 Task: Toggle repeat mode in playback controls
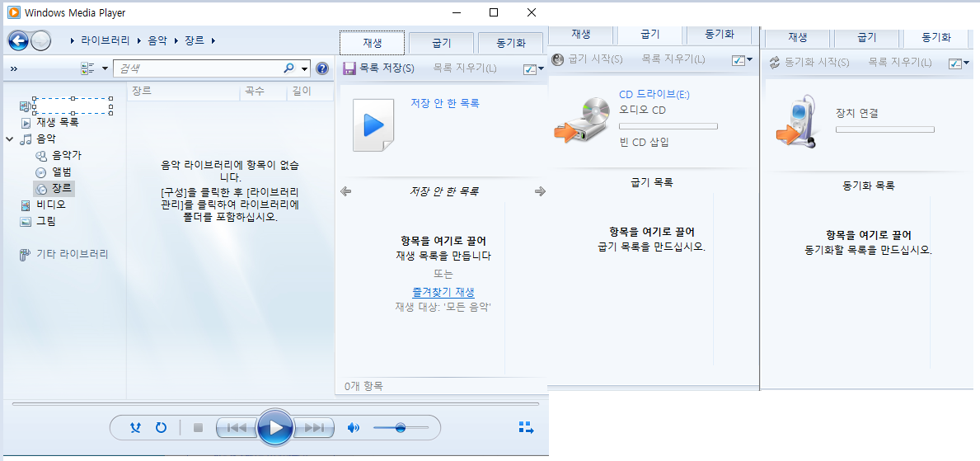[162, 428]
